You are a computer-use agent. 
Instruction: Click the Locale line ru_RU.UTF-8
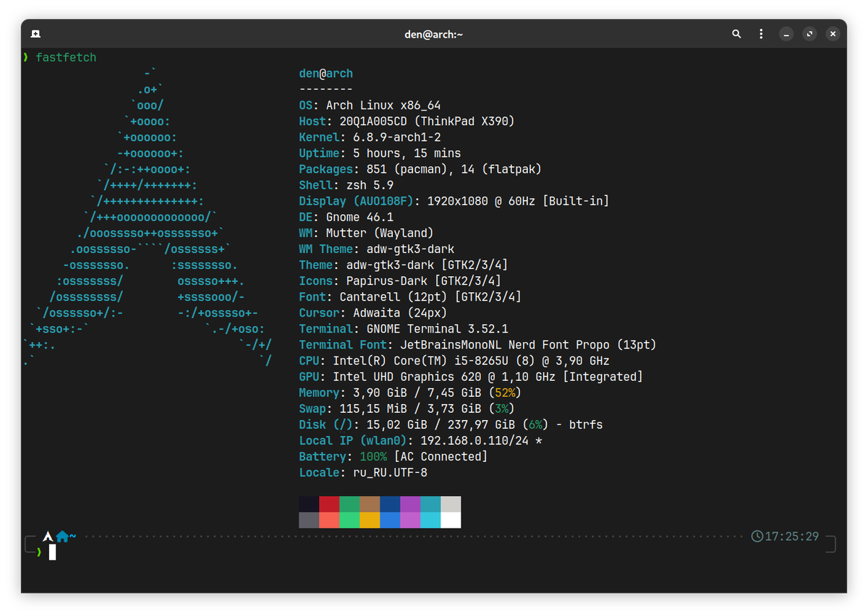click(x=363, y=471)
